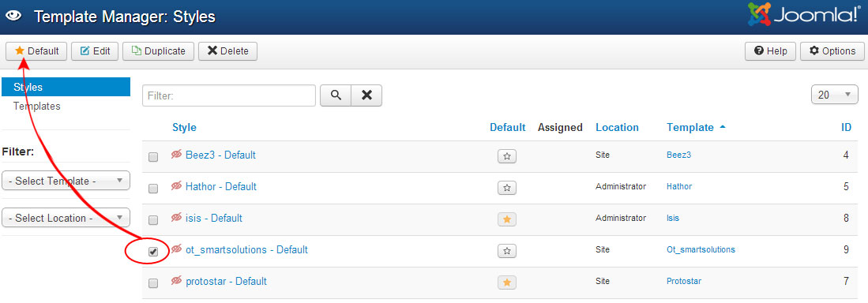This screenshot has height=303, width=868.
Task: Clear the filter with the X button
Action: click(x=366, y=95)
